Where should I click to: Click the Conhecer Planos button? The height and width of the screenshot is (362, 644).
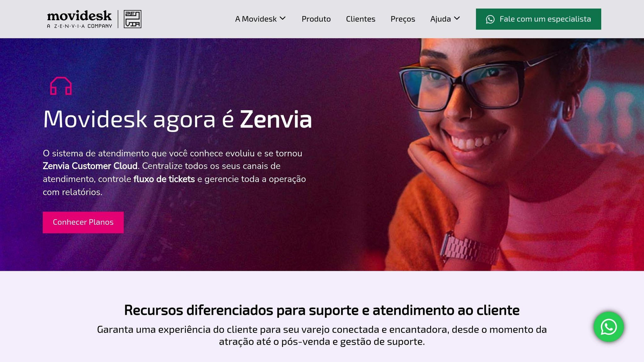[83, 222]
